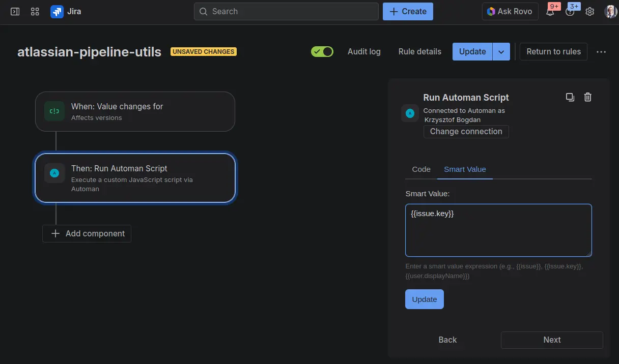619x364 pixels.
Task: Focus the Smart Value text area
Action: pos(498,230)
